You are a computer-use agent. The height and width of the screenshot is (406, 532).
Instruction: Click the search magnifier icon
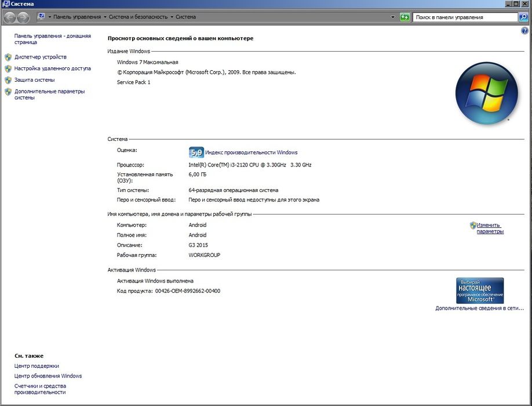(523, 17)
